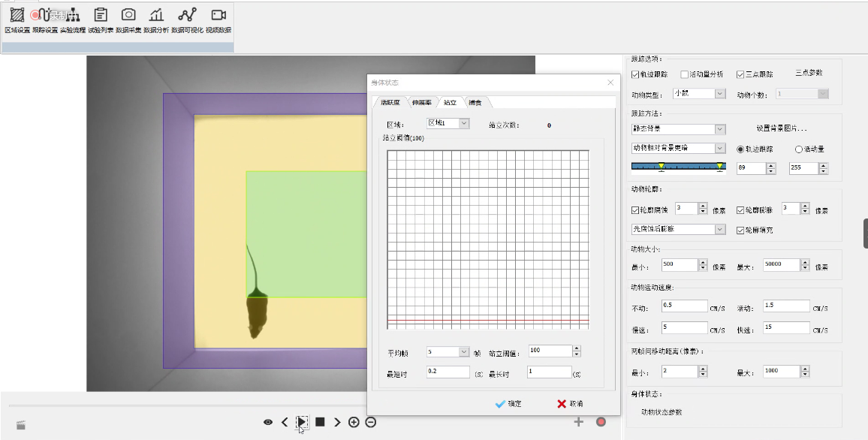Open the 静态背景 tracking method dropdown
This screenshot has height=440, width=868.
[x=720, y=129]
